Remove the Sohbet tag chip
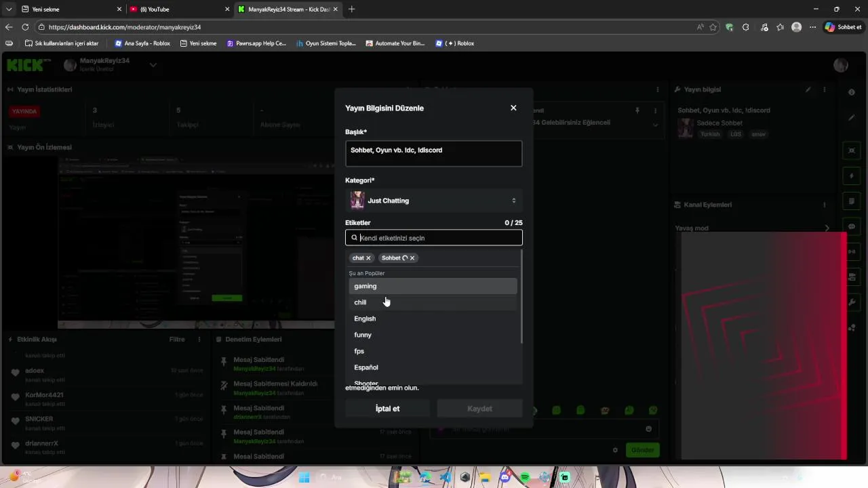The width and height of the screenshot is (868, 488). tap(412, 258)
